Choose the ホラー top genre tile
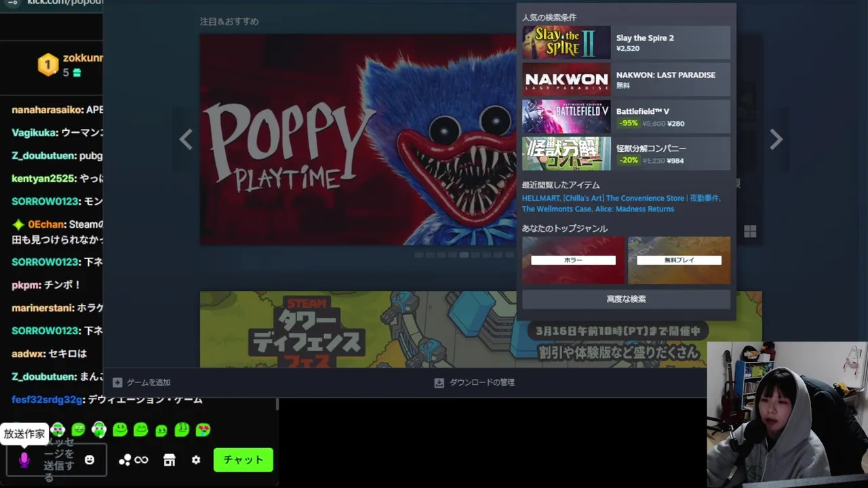868x488 pixels. coord(573,260)
